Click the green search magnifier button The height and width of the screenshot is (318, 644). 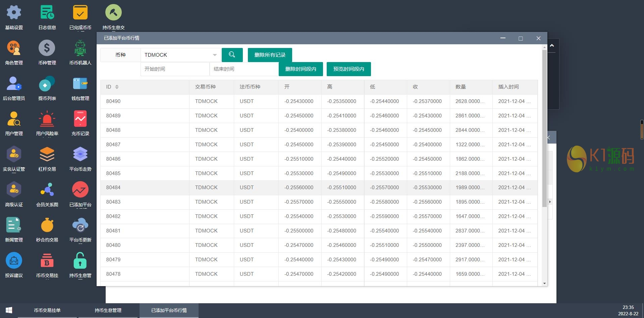coord(232,55)
